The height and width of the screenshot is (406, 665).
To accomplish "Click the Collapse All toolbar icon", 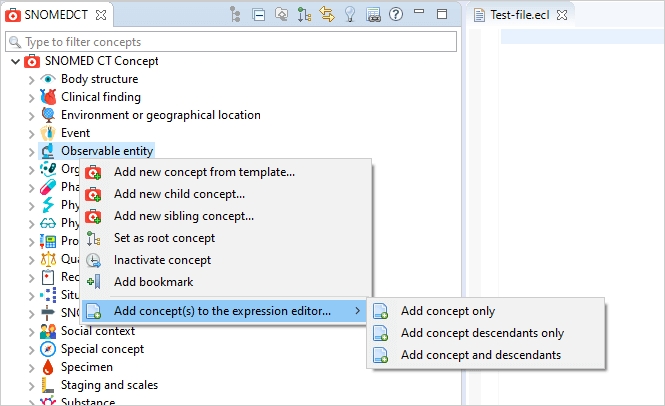I will 258,15.
